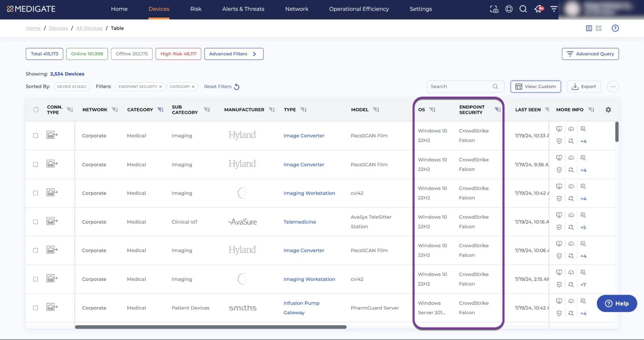Click the search magnifier icon in top bar
Image resolution: width=644 pixels, height=340 pixels.
click(523, 9)
